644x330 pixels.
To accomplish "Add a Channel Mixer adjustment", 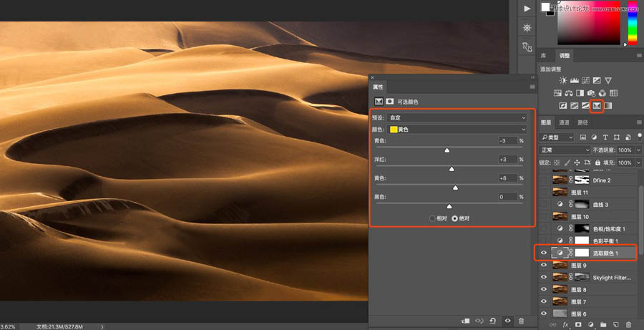I will (602, 93).
